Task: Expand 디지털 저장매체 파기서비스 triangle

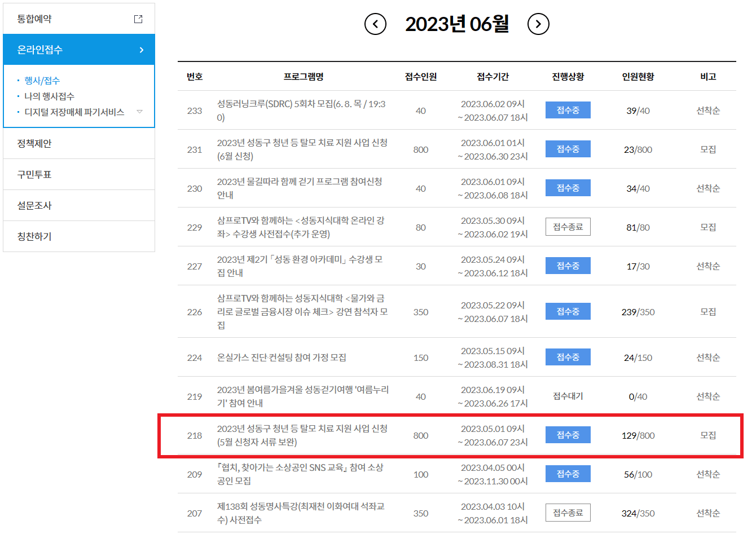Action: click(139, 111)
